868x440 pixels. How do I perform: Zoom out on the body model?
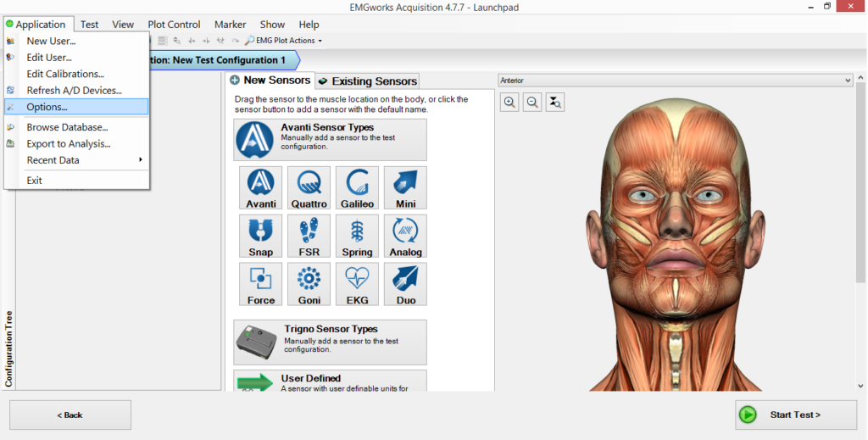[532, 103]
